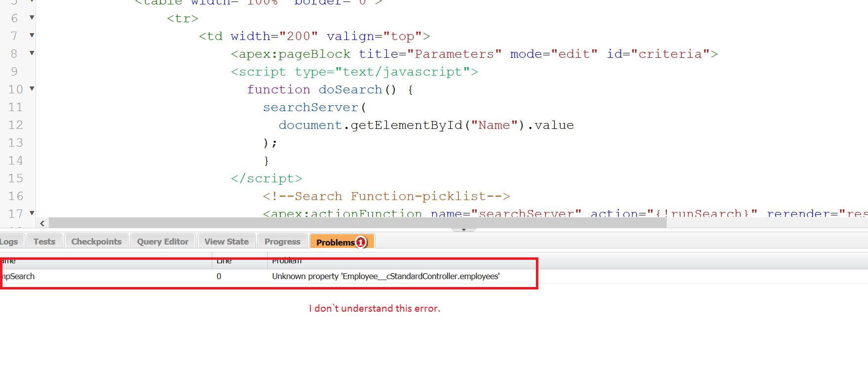Show the Progress tab
The image size is (868, 369).
[282, 242]
